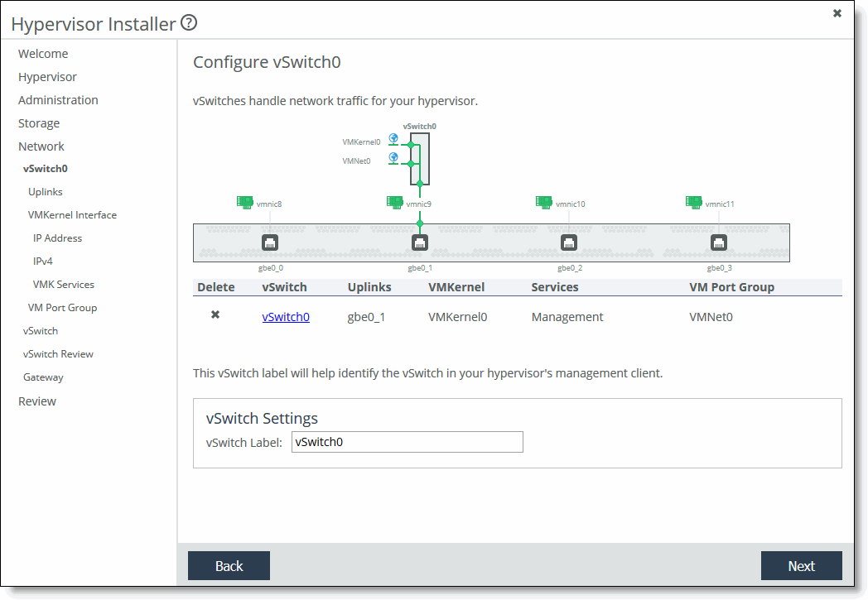Image resolution: width=868 pixels, height=600 pixels.
Task: Click the vmnic10 network card icon
Action: click(x=543, y=202)
